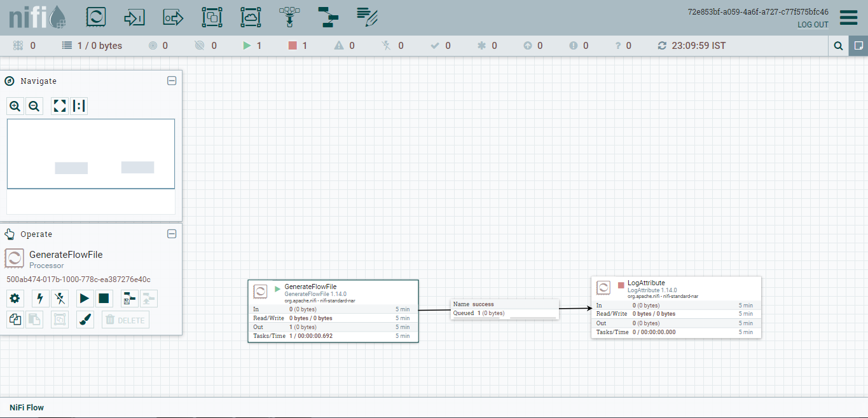Screen dimensions: 868x418
Task: Click the upload template button in Operate
Action: [x=149, y=299]
